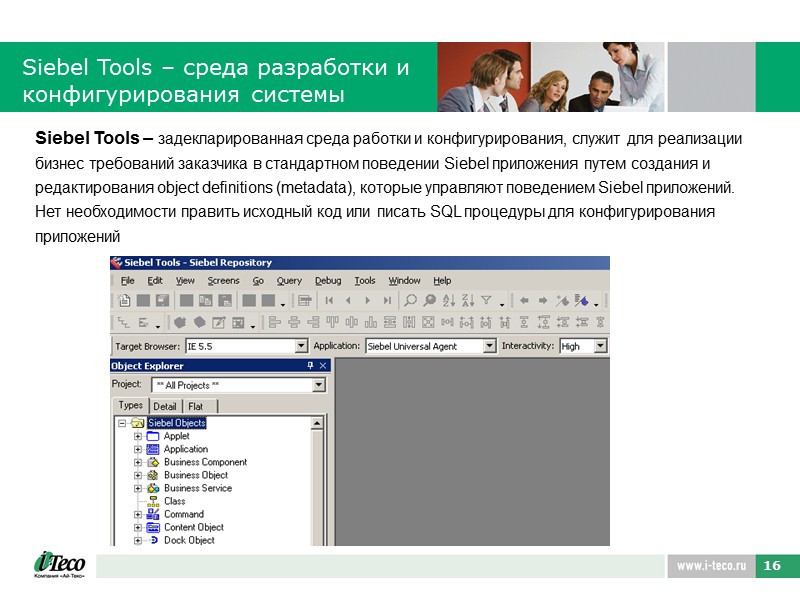Click the Align Bottoms layout icon
Image resolution: width=800 pixels, height=600 pixels.
coord(371,322)
